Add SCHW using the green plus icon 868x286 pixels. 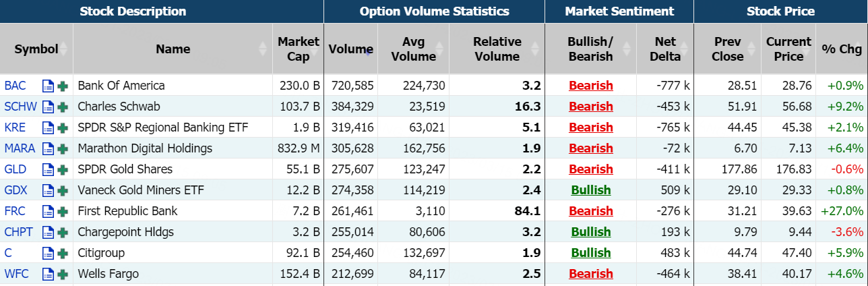pyautogui.click(x=63, y=107)
